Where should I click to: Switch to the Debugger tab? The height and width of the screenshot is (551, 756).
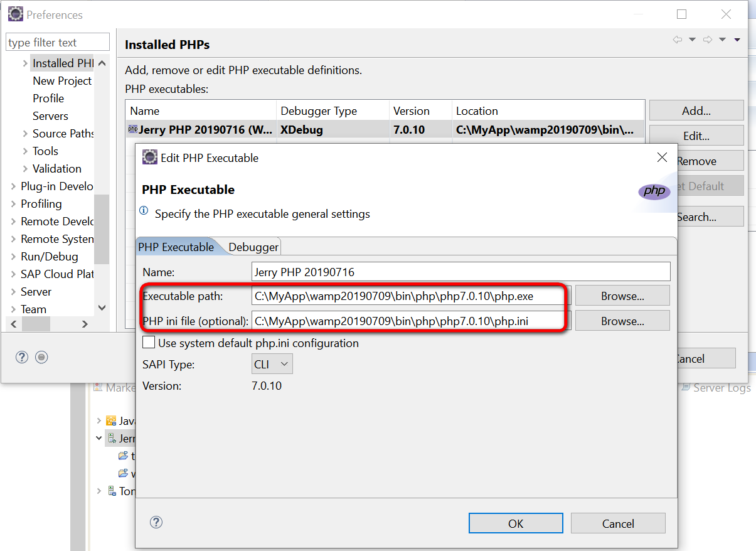point(253,247)
